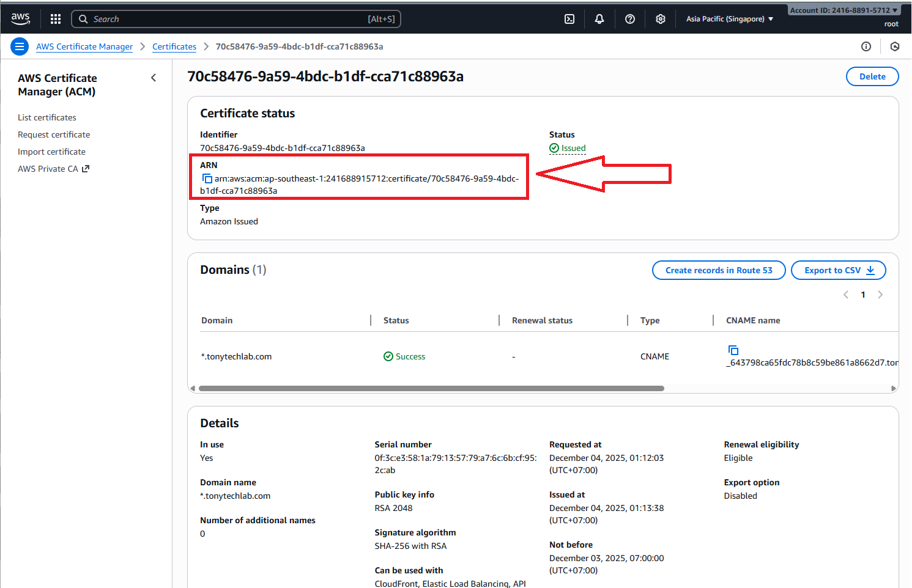The width and height of the screenshot is (912, 588).
Task: Toggle the hamburger navigation menu
Action: pyautogui.click(x=20, y=46)
